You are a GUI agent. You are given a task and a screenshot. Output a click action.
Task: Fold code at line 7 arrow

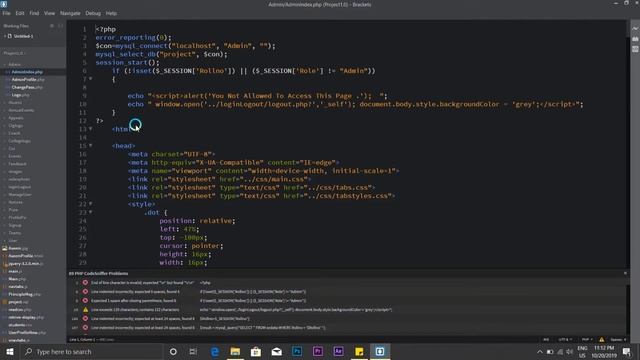pyautogui.click(x=91, y=79)
